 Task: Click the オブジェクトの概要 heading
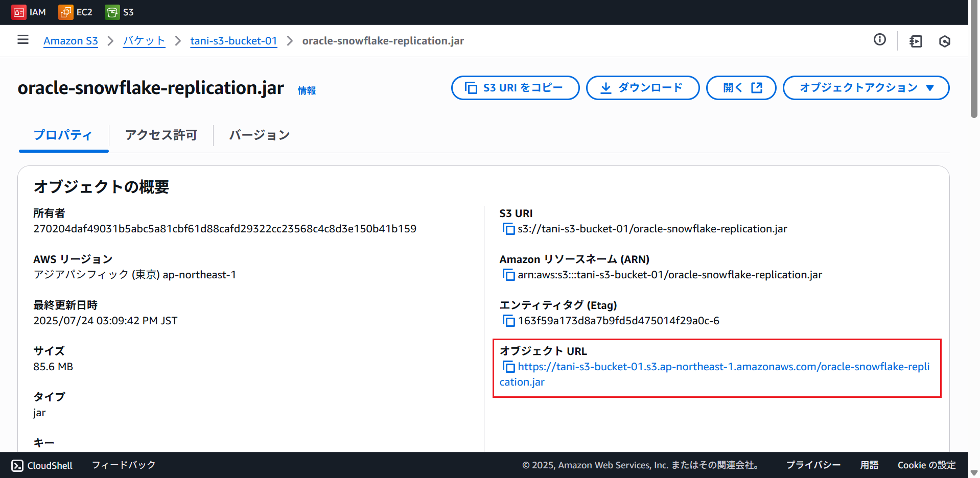(101, 187)
